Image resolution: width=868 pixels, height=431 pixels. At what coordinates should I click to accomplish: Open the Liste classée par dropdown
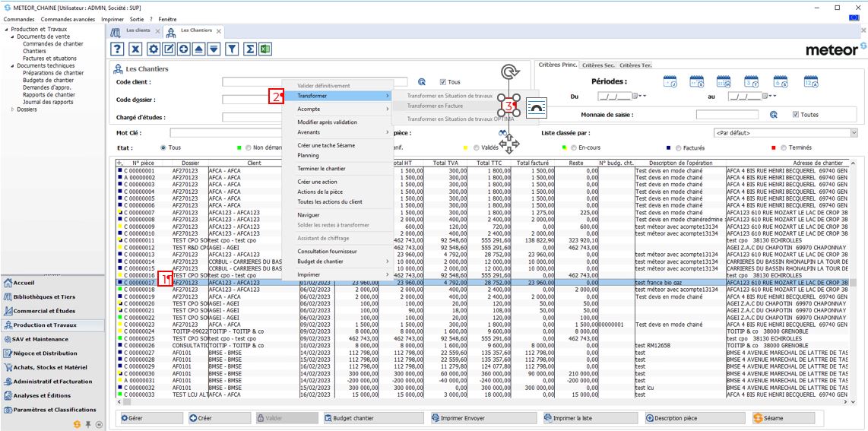pyautogui.click(x=853, y=133)
